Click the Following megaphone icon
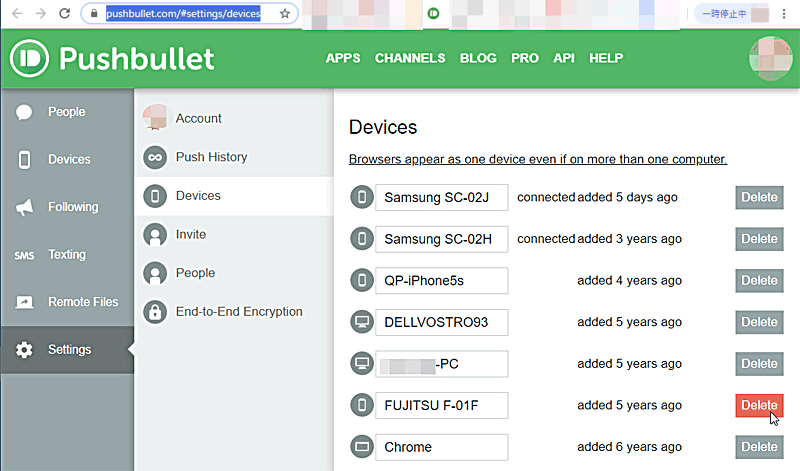Viewport: 800px width, 471px height. pos(24,207)
